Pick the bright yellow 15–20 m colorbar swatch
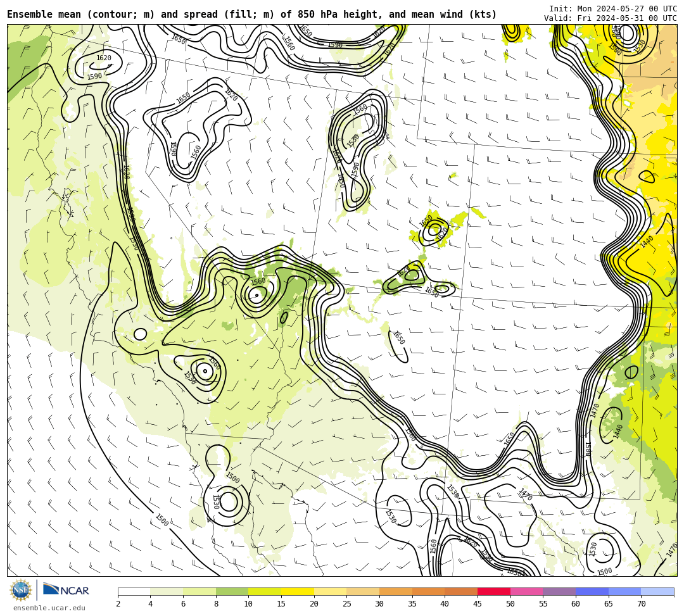Viewport: 684px width, 616px height. pyautogui.click(x=298, y=591)
